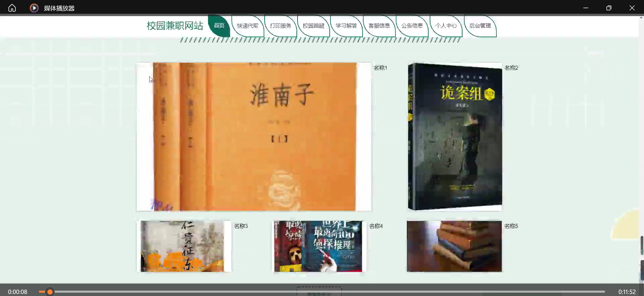Viewport: 644px width, 296px height.
Task: Click the 名称3 label
Action: click(241, 226)
